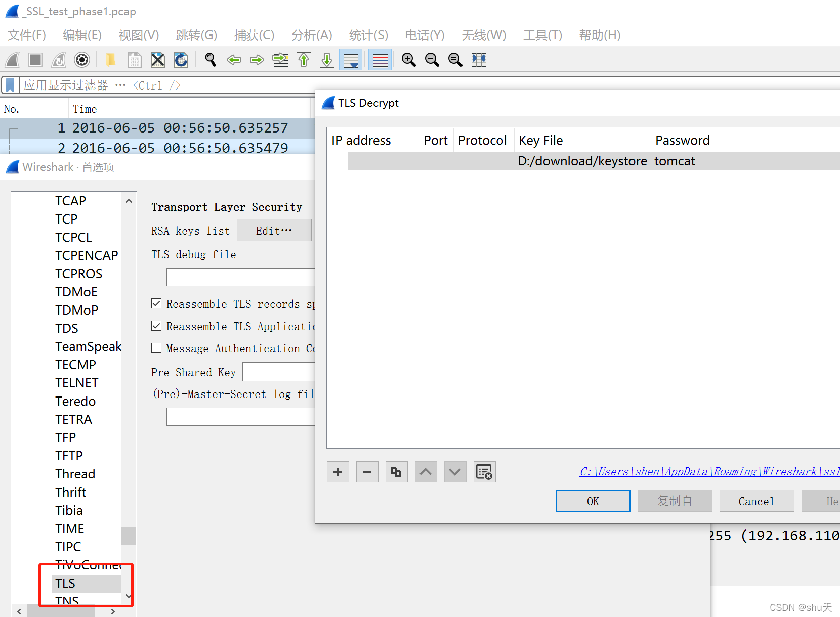840x617 pixels.
Task: Toggle Reassemble TLS Application Data checkbox
Action: click(156, 326)
